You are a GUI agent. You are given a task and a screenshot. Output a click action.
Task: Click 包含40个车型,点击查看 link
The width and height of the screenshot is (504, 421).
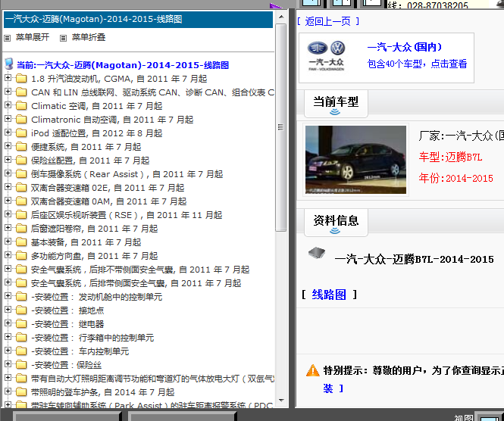coord(417,64)
